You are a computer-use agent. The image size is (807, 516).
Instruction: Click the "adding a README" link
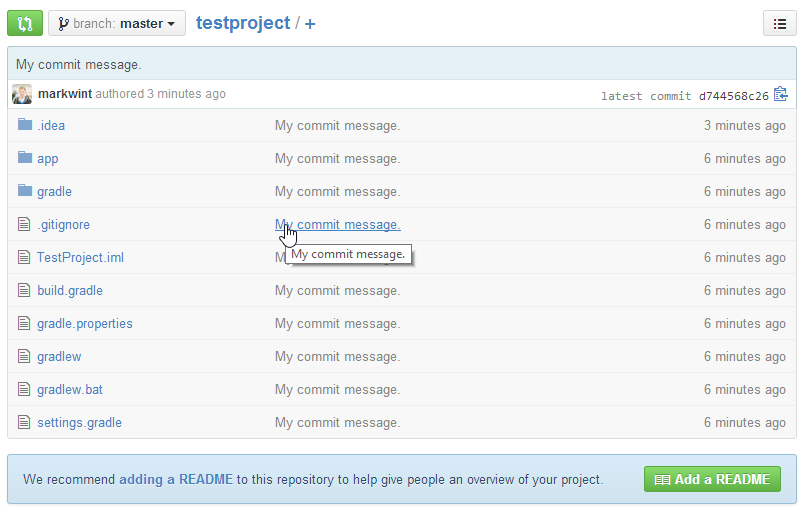click(x=176, y=479)
